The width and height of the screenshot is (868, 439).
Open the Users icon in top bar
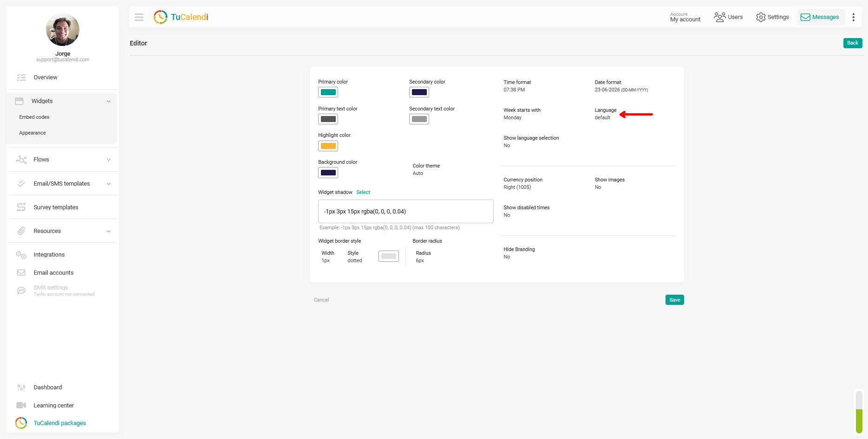719,17
